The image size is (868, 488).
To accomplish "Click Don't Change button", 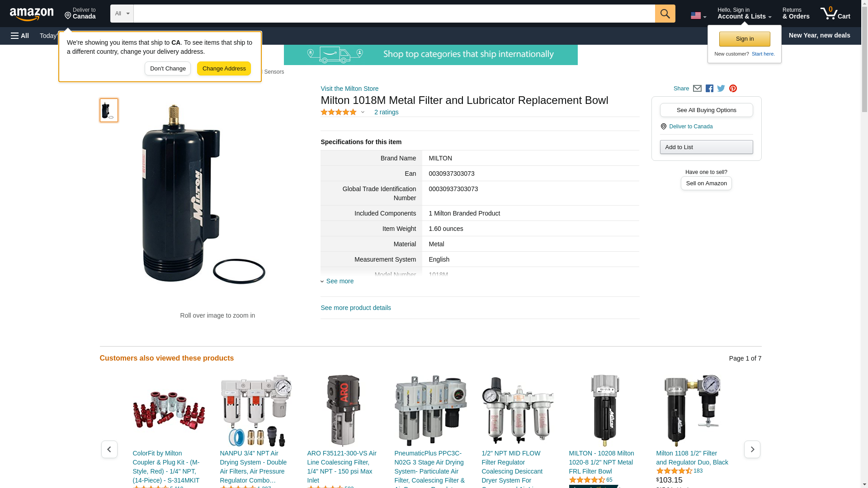I will tap(168, 69).
